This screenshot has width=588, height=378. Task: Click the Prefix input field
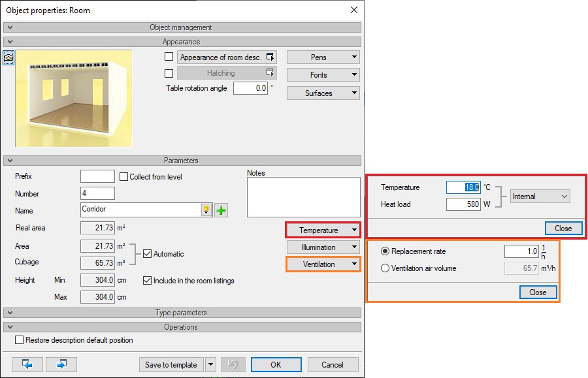(97, 176)
